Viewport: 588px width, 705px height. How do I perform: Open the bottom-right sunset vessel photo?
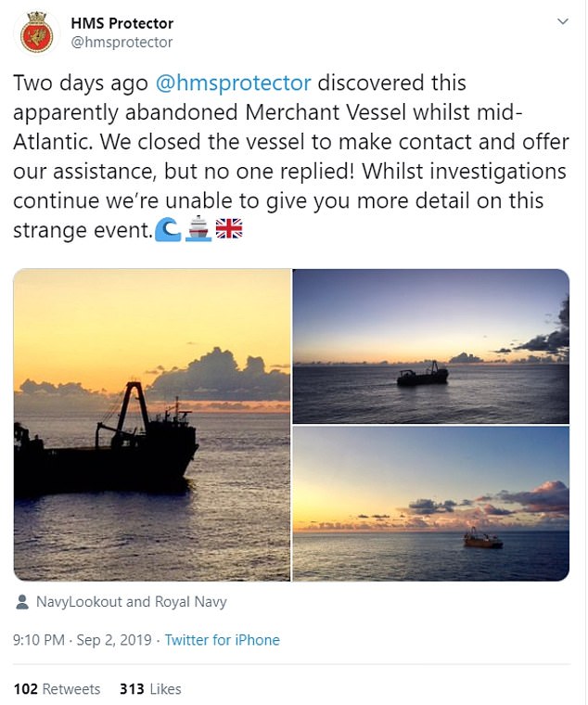tap(430, 504)
